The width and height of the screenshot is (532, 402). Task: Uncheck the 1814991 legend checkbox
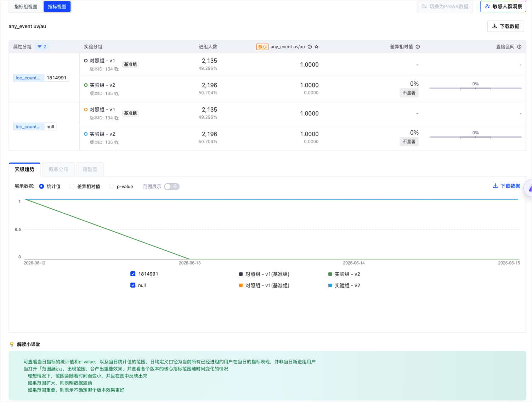[x=133, y=274]
